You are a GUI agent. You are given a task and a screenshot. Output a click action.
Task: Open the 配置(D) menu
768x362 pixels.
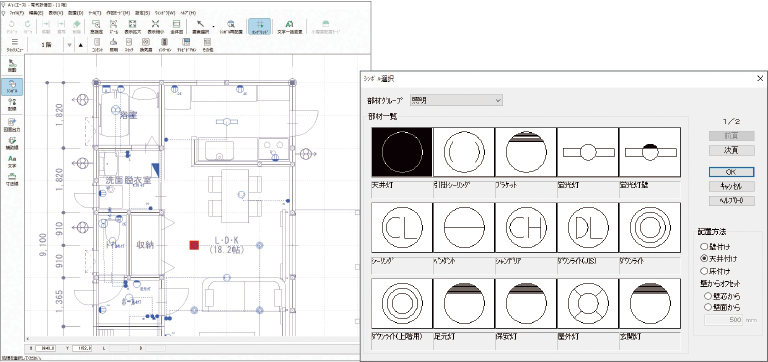point(75,12)
